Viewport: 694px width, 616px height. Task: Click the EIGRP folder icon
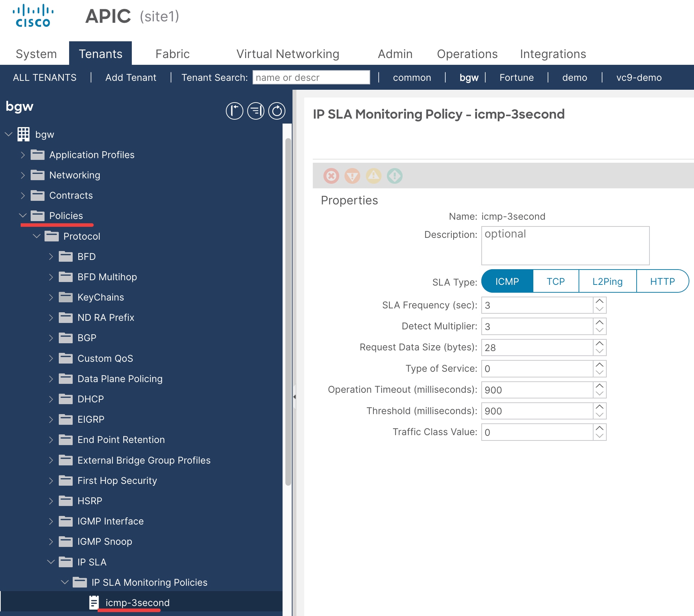click(66, 419)
